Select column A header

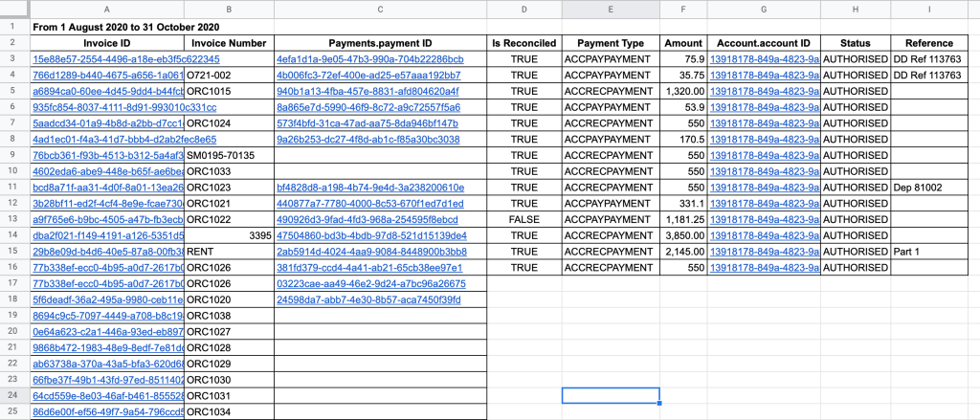click(x=107, y=10)
